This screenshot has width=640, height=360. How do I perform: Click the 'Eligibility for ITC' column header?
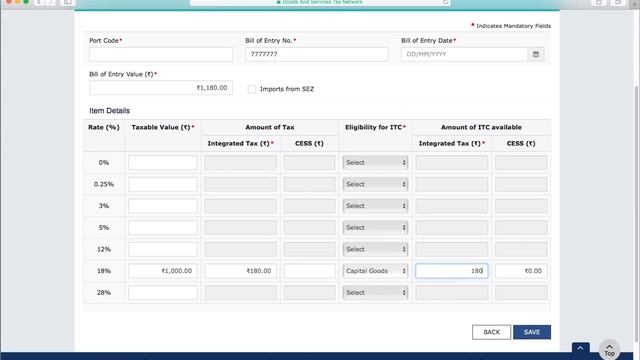coord(375,127)
